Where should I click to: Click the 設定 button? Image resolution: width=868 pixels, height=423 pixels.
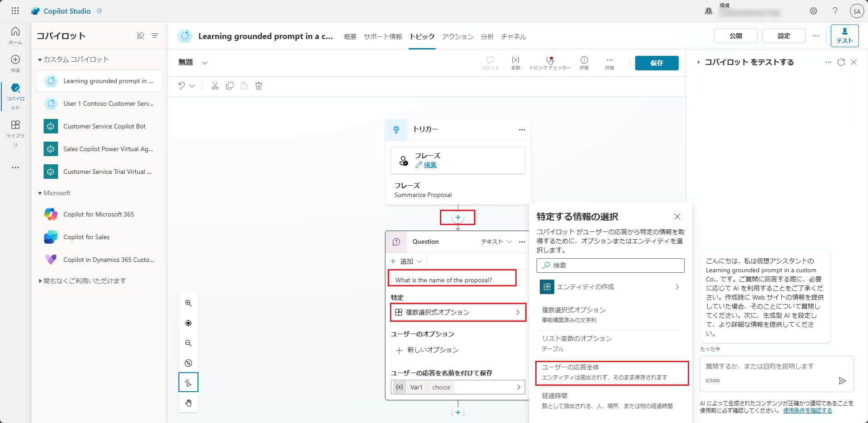click(784, 36)
